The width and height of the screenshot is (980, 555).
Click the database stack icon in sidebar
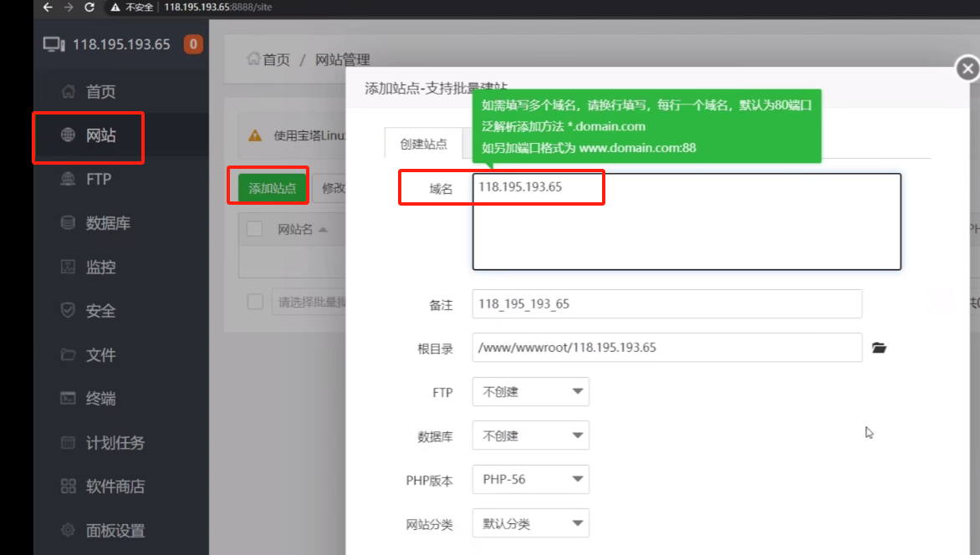pyautogui.click(x=68, y=222)
